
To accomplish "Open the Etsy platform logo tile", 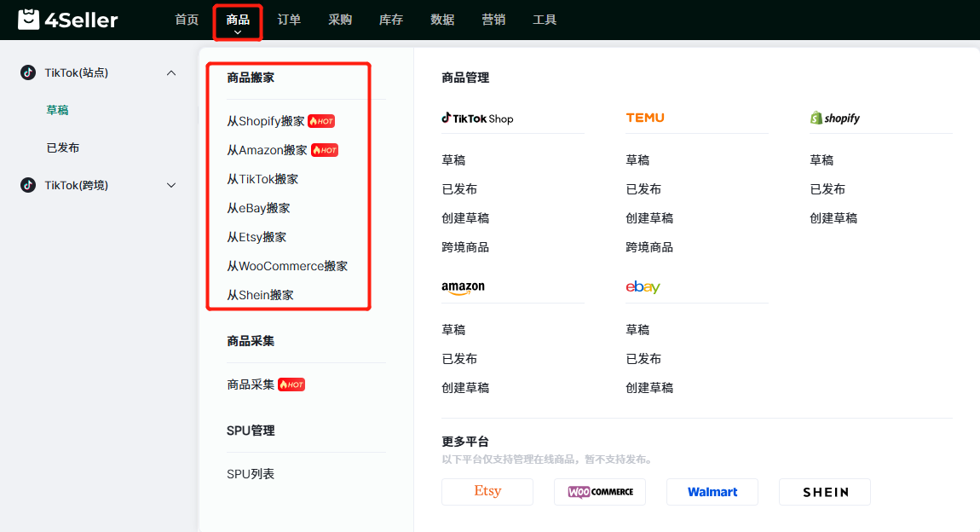I will point(487,491).
